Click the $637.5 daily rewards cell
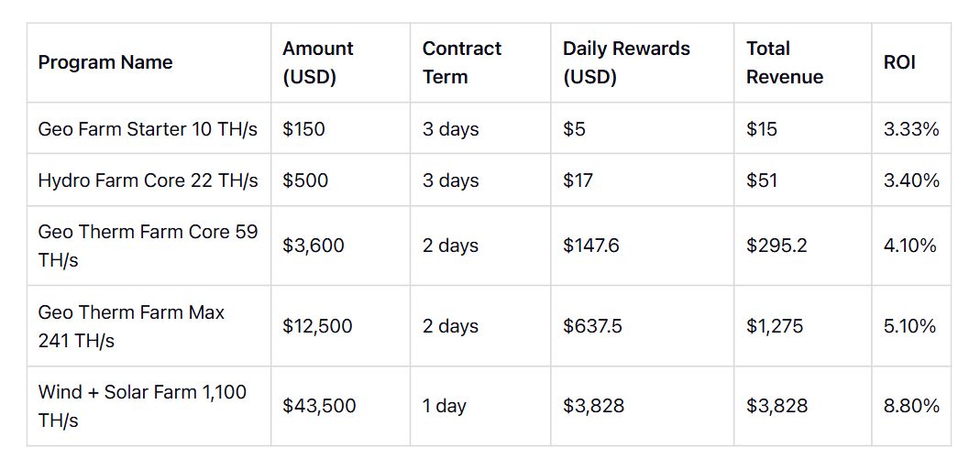 pyautogui.click(x=592, y=326)
